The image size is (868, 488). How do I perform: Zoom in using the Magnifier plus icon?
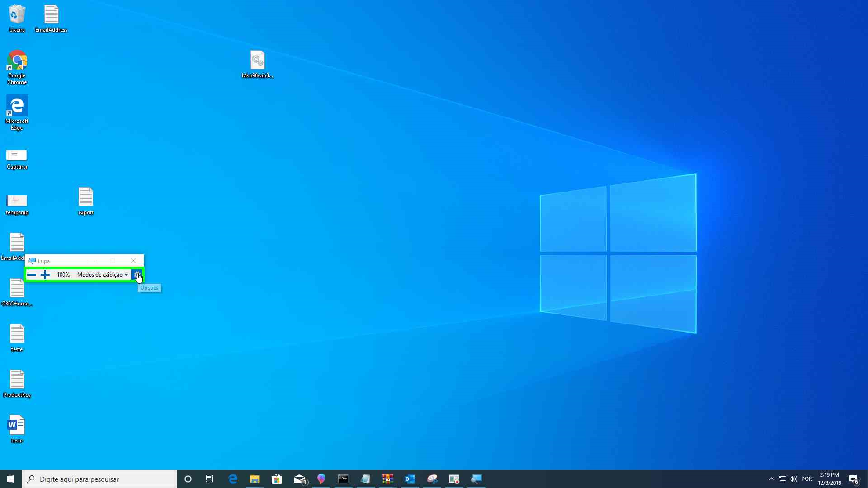[x=45, y=274]
